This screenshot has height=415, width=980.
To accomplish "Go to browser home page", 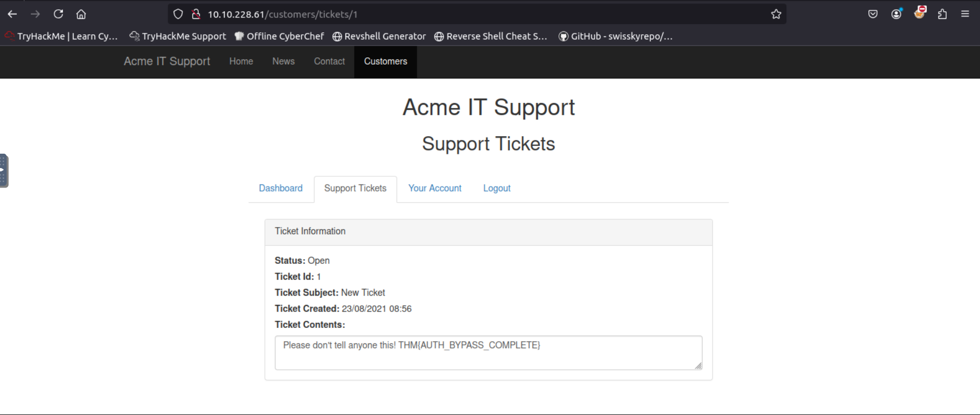I will 81,14.
